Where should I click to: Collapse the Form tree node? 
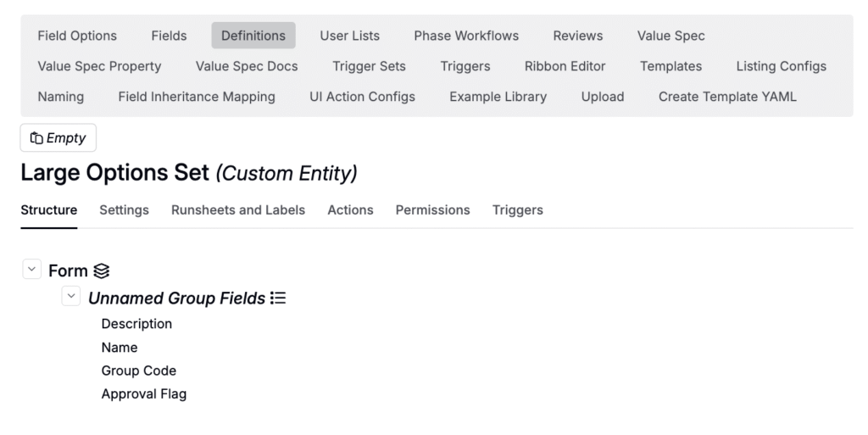31,270
